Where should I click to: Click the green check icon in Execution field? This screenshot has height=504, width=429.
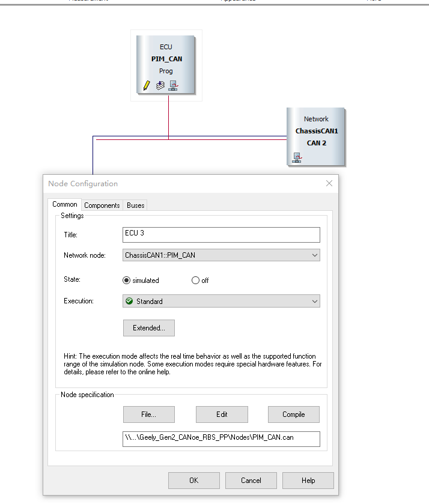[x=129, y=301]
